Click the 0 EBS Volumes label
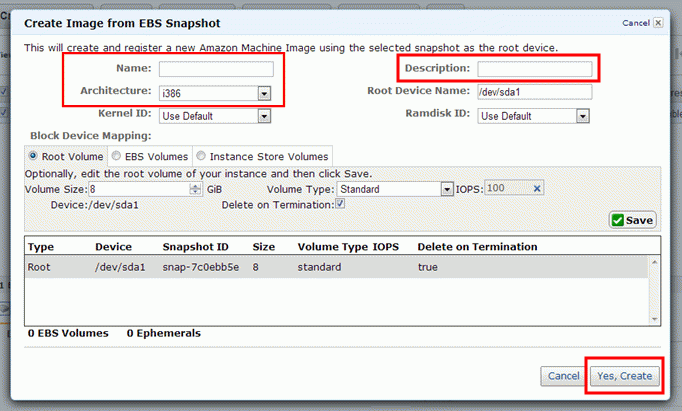 (x=68, y=333)
